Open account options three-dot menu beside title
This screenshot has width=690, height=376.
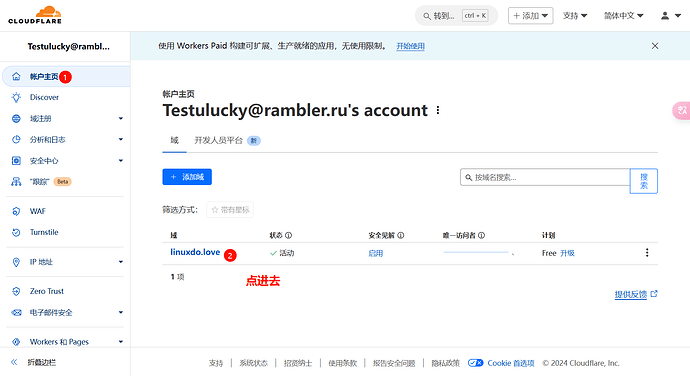[438, 110]
